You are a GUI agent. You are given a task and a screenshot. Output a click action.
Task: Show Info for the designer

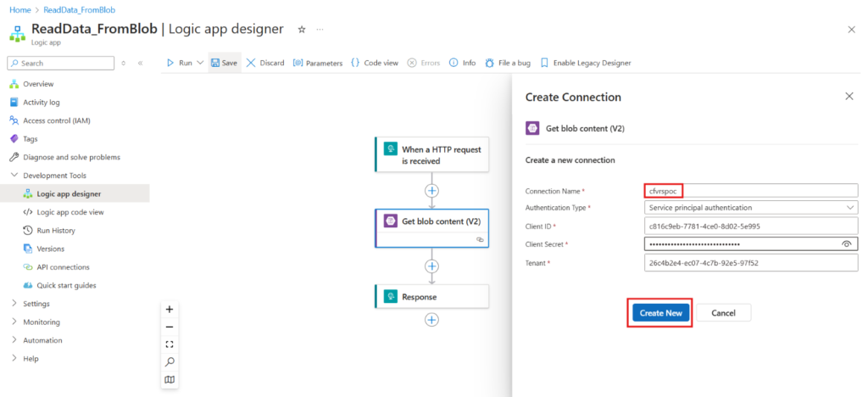click(462, 63)
